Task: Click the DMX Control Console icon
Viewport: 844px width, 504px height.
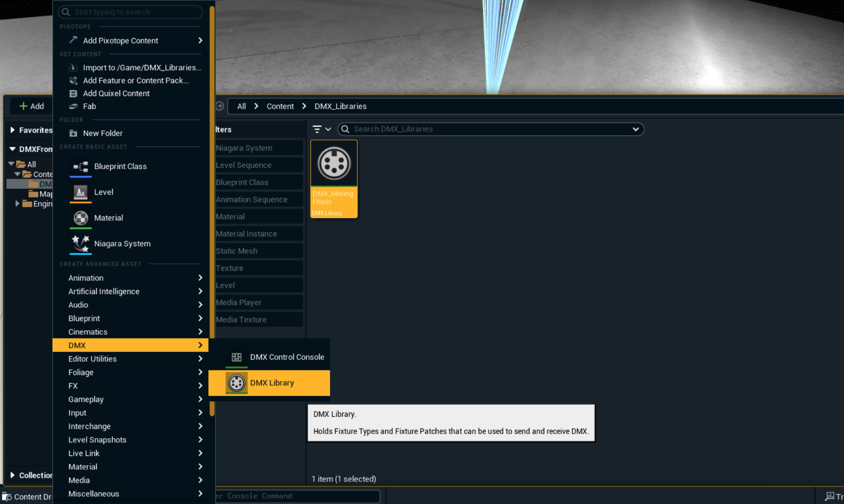Action: (237, 357)
